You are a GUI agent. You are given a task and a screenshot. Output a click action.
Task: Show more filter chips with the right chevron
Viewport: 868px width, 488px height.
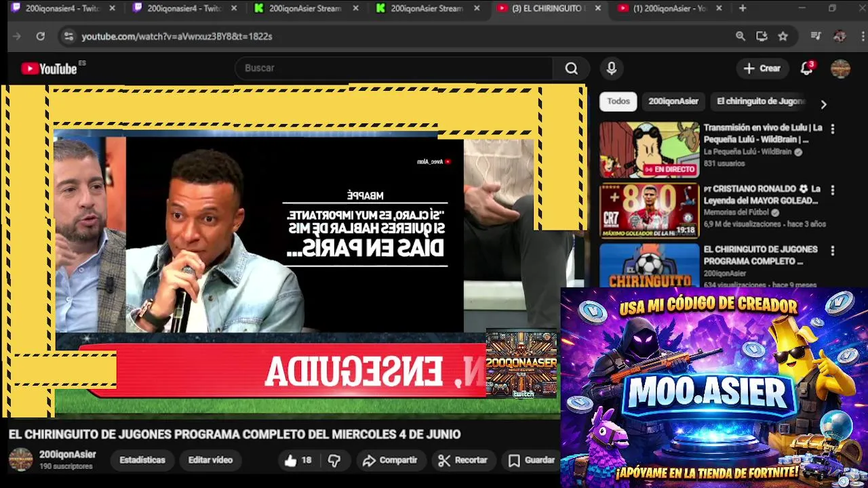pos(823,104)
